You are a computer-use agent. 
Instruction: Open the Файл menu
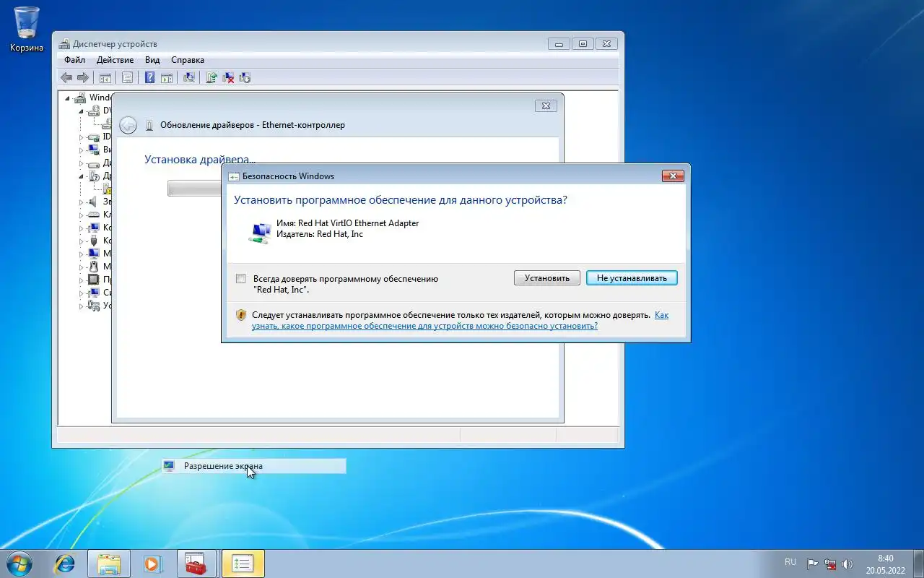point(74,60)
